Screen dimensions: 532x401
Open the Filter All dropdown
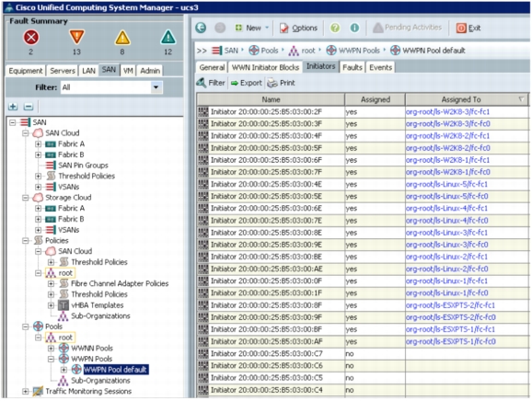111,87
